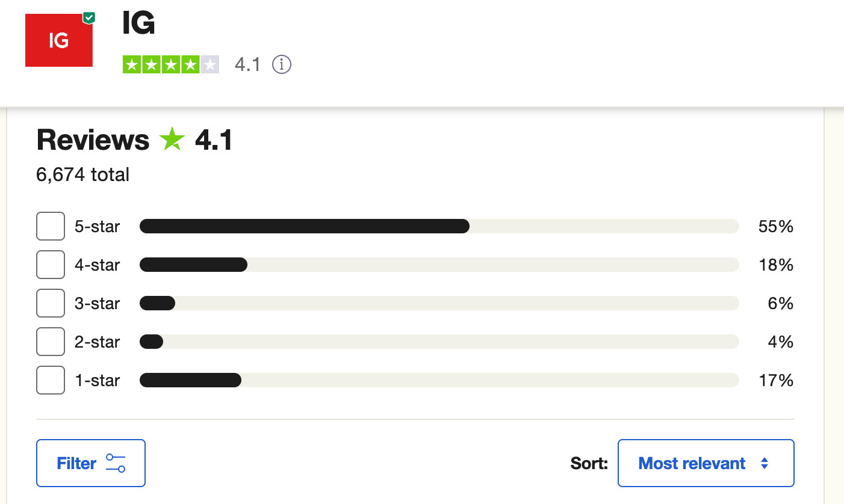Screen dimensions: 844x504
Task: Click the green star next to Reviews heading
Action: click(172, 139)
